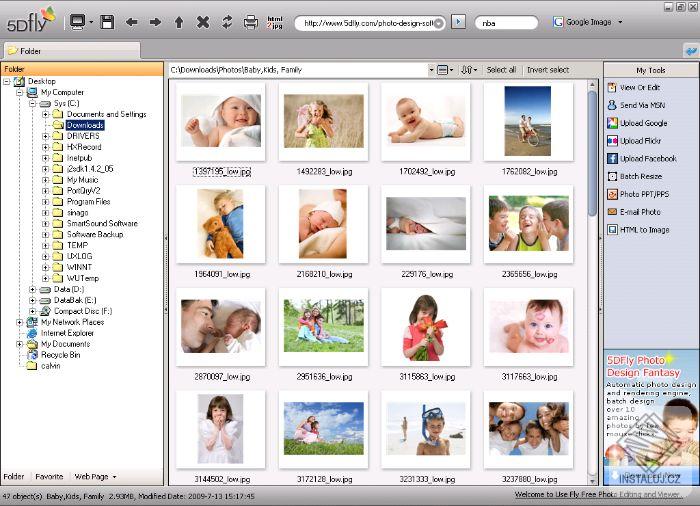This screenshot has height=506, width=700.
Task: Click the View Or Edit tool icon
Action: 612,88
